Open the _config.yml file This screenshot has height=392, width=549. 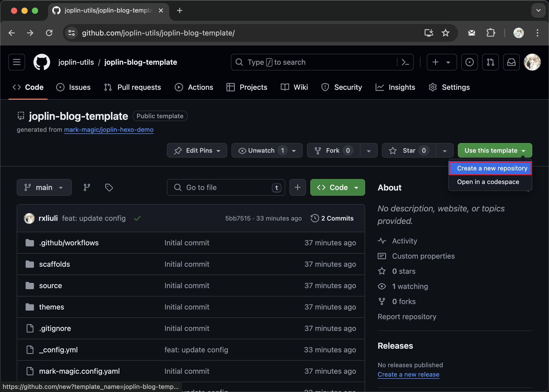click(58, 350)
